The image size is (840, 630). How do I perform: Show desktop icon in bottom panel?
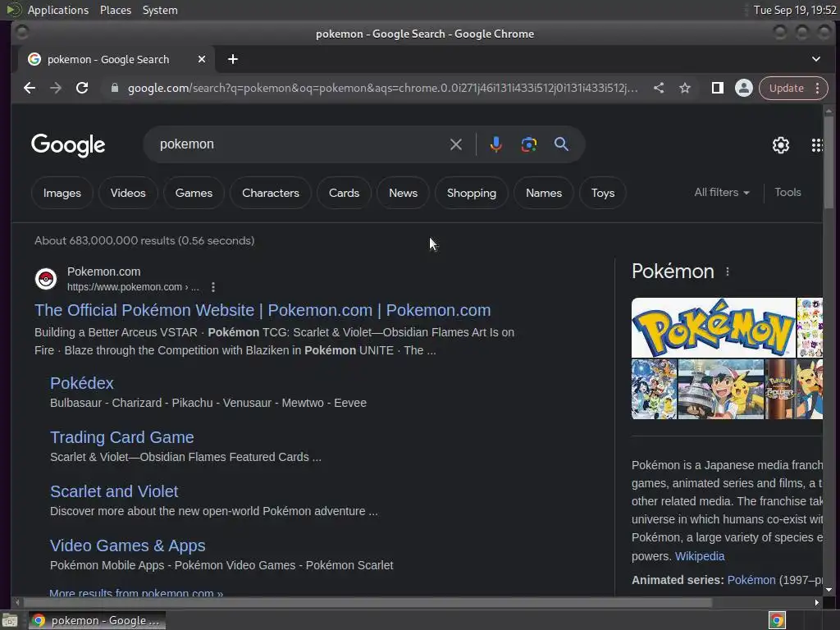click(x=10, y=621)
